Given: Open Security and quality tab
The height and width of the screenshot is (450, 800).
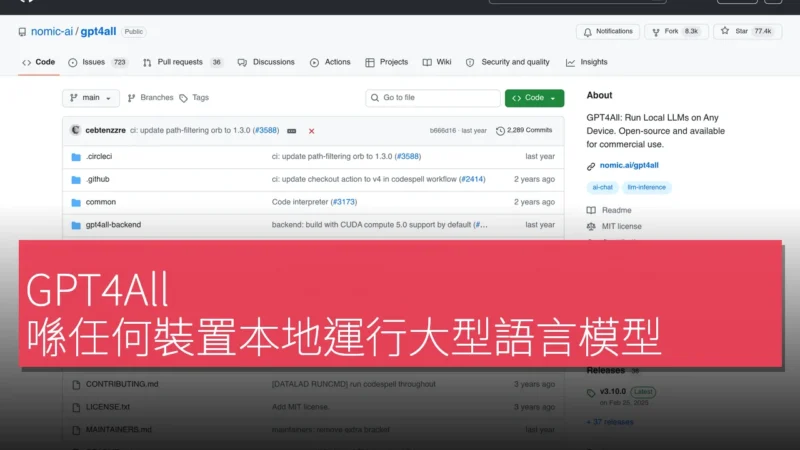Looking at the screenshot, I should 508,62.
